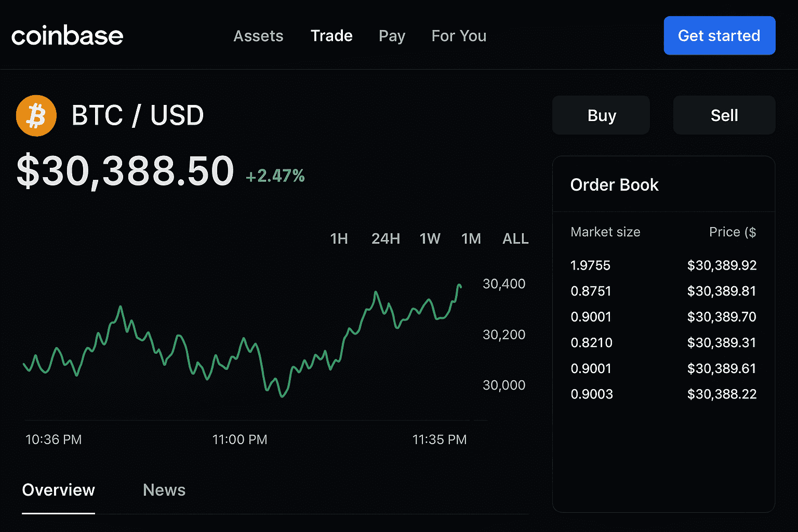
Task: Click the Order Book heading
Action: coord(615,184)
